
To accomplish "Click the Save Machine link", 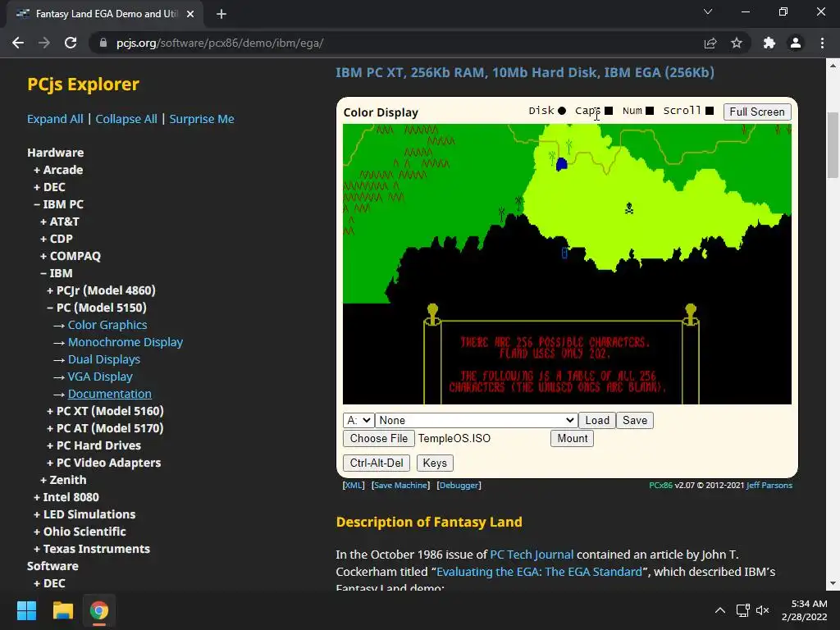I will click(400, 485).
